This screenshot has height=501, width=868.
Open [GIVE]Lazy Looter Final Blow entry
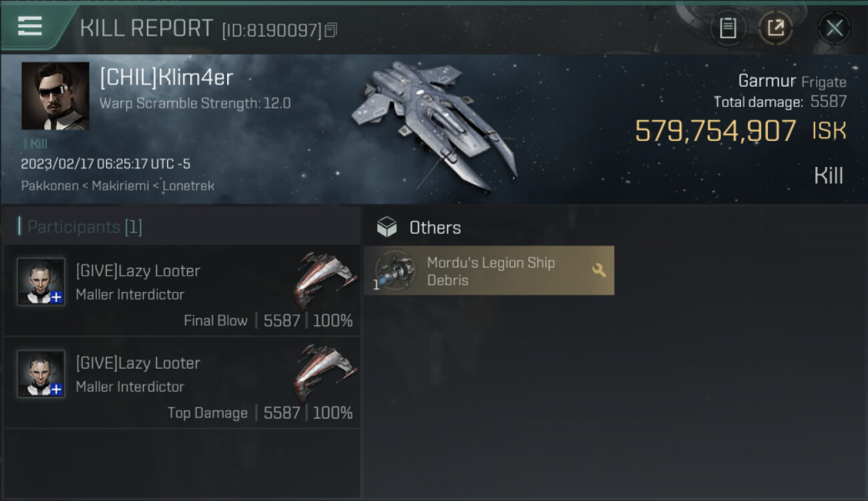[x=182, y=291]
